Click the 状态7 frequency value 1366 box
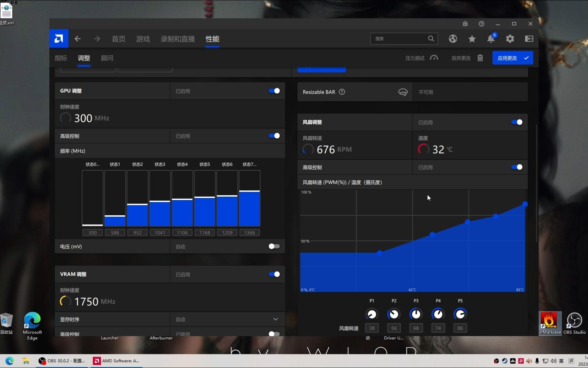 click(x=250, y=233)
